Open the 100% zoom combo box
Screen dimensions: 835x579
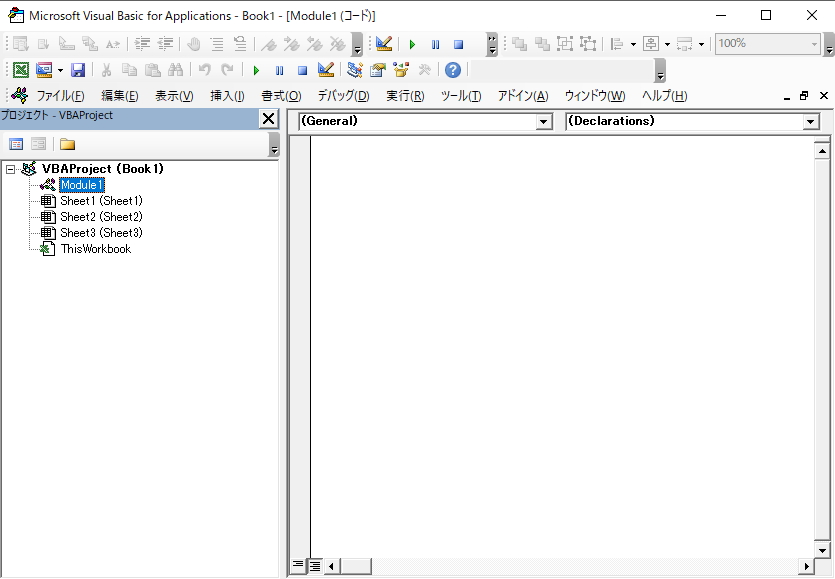point(766,44)
